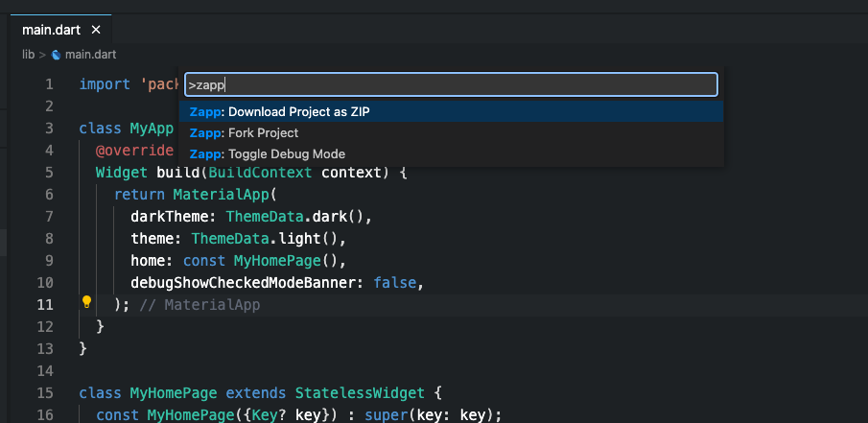Image resolution: width=868 pixels, height=423 pixels.
Task: Click line number 11 in gutter
Action: tap(45, 304)
